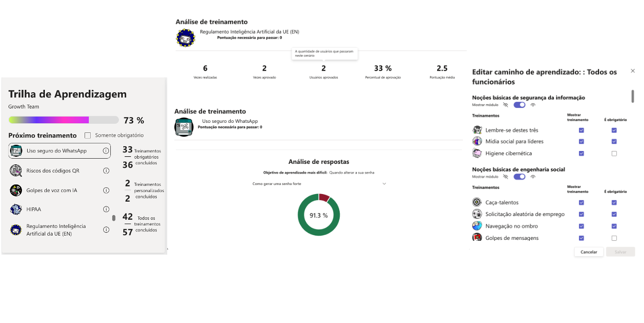The image size is (644, 323).
Task: Uncheck Mostrar treinamento for Golpes de mensagens
Action: click(581, 238)
